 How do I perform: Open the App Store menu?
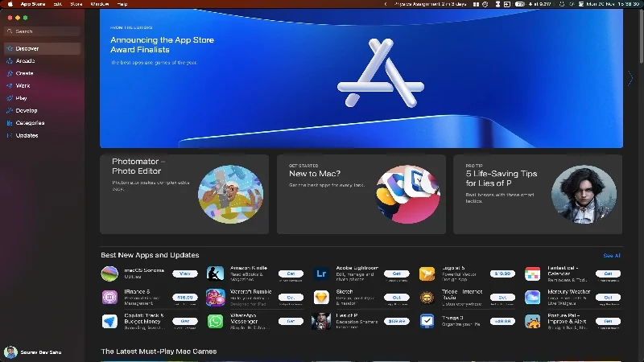(33, 4)
